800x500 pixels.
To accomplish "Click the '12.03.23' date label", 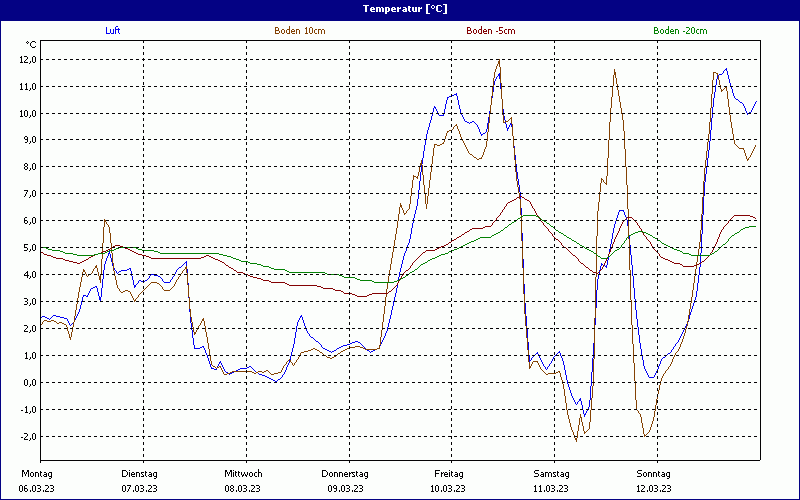I will point(654,489).
